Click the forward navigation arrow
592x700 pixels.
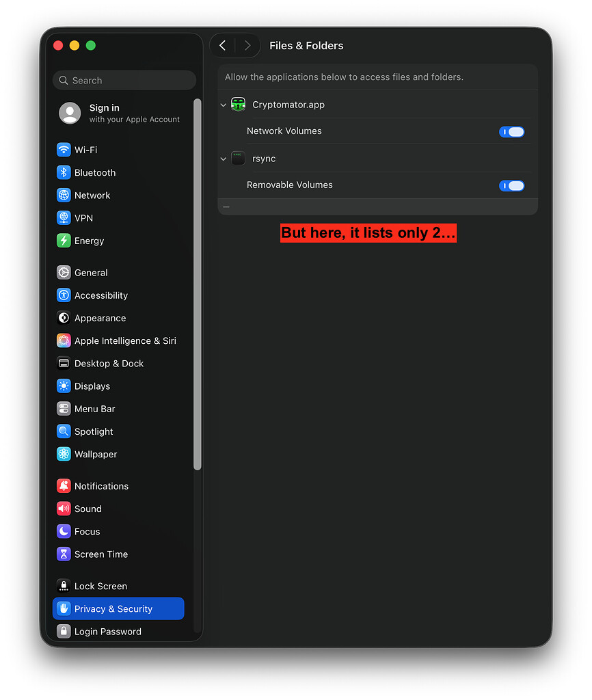247,45
